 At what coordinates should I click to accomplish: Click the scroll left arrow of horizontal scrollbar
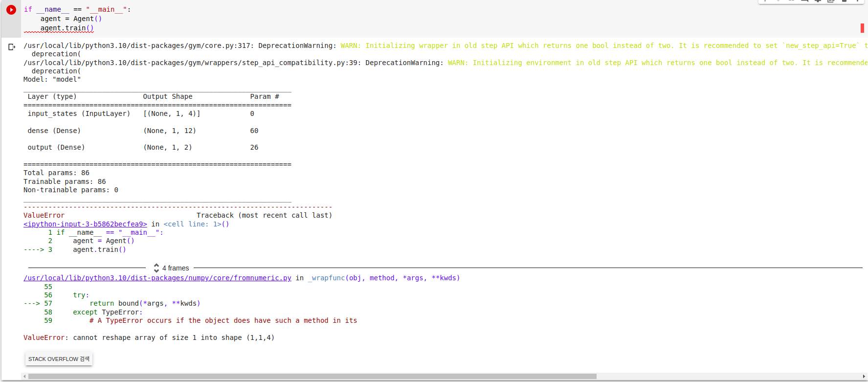coord(24,377)
